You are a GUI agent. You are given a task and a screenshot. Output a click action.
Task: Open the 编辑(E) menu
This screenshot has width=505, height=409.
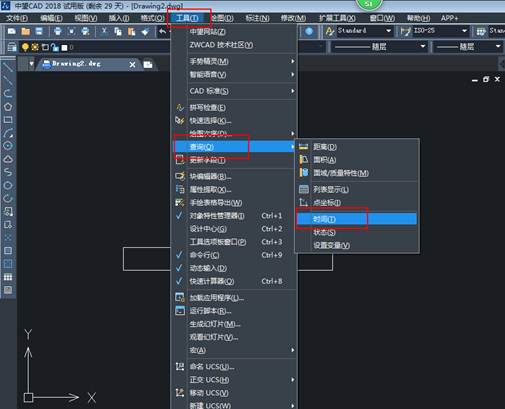tap(51, 18)
